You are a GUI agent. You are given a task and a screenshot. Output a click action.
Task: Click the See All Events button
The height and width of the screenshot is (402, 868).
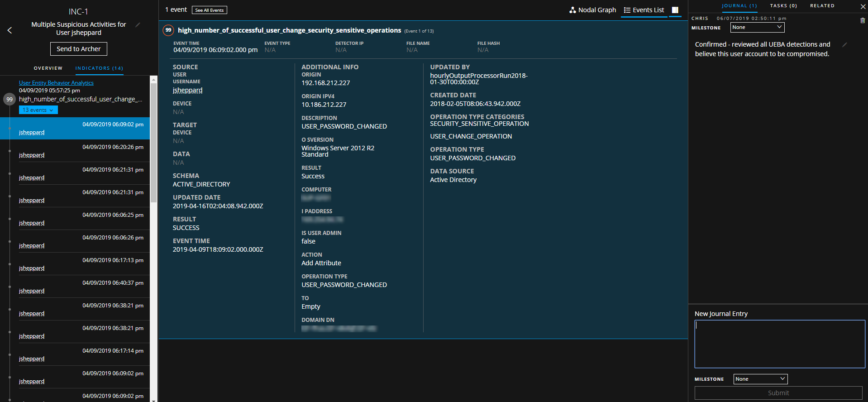[209, 10]
